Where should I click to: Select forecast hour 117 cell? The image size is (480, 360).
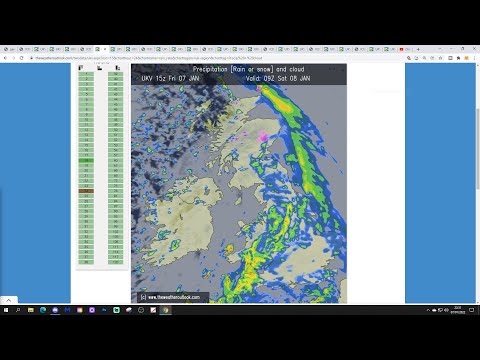(x=116, y=257)
